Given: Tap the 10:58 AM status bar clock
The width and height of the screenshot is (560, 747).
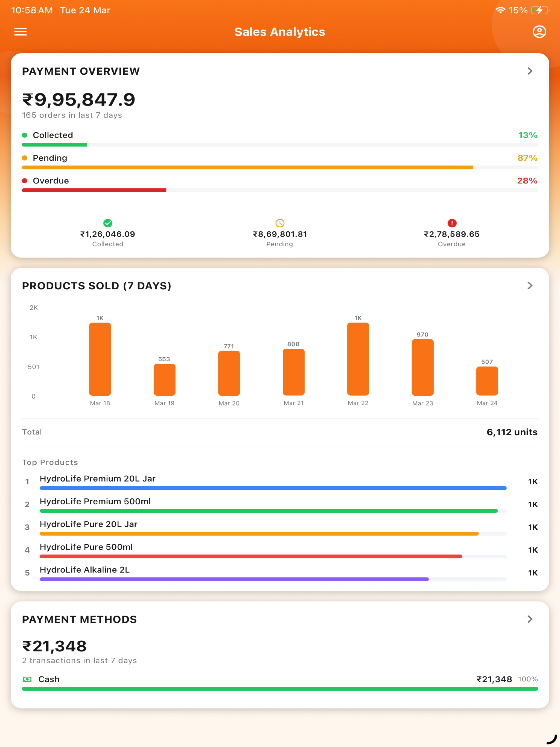Looking at the screenshot, I should coord(32,10).
